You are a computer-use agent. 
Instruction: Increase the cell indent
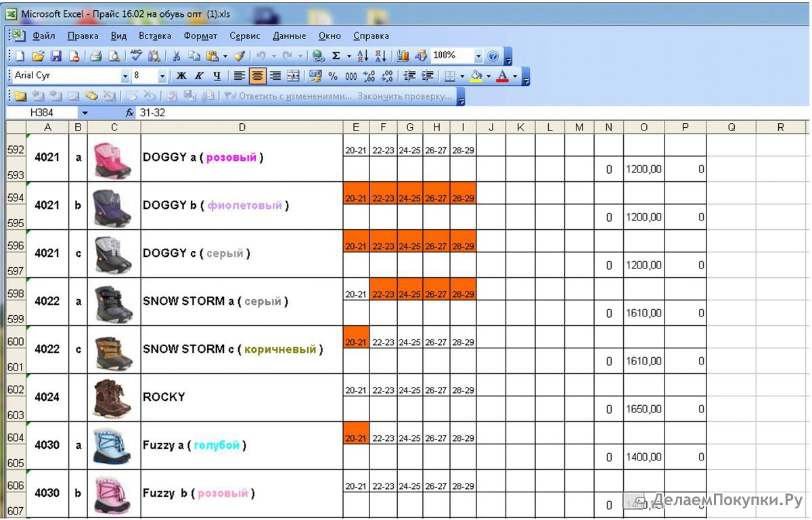(427, 76)
